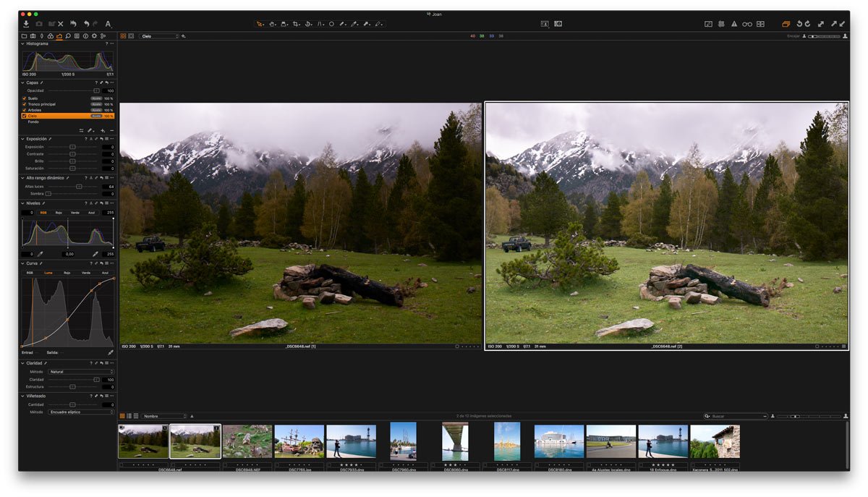Pick the white point eyedropper in Niveles
Image resolution: width=868 pixels, height=497 pixels.
tap(95, 254)
